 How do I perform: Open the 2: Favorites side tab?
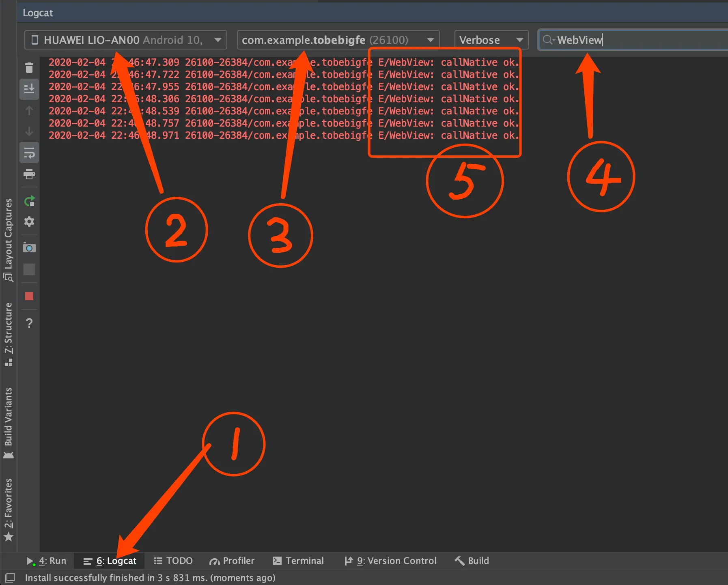coord(8,510)
